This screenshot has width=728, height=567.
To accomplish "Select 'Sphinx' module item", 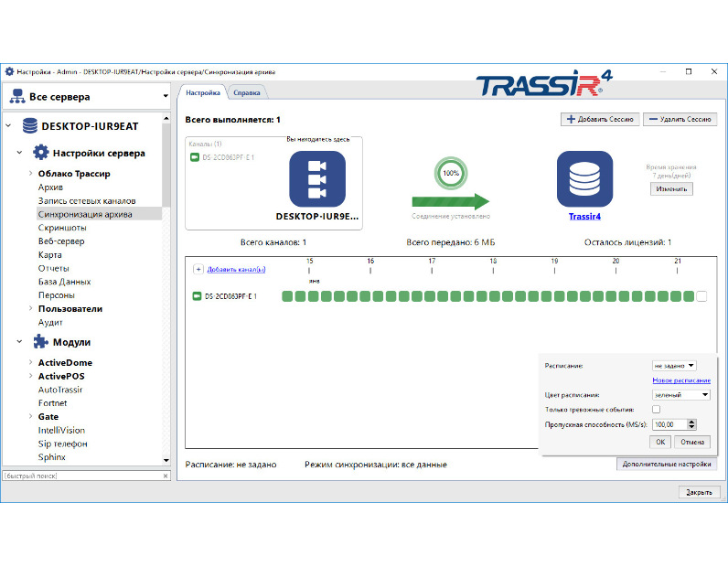I will coord(51,457).
